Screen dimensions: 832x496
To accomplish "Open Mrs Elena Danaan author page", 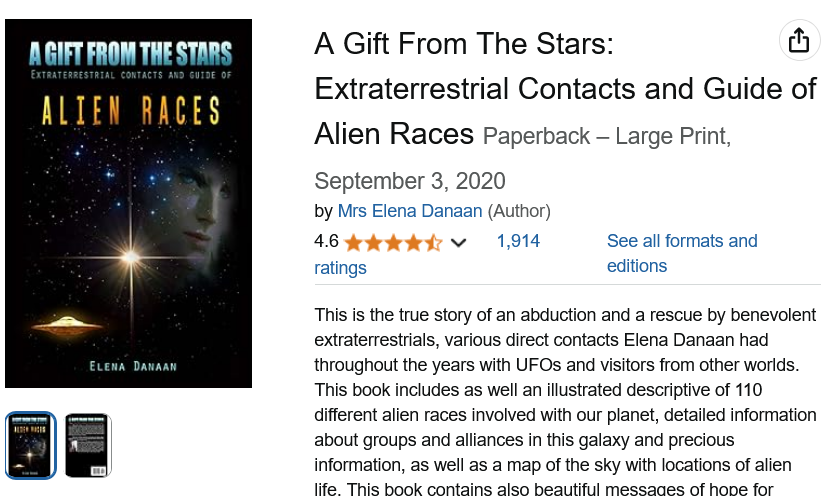I will pos(410,211).
